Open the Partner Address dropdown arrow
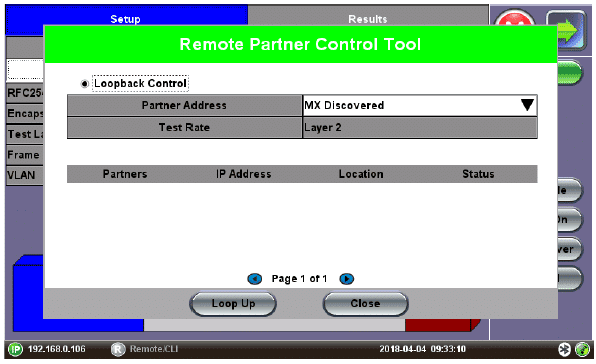 click(x=527, y=105)
